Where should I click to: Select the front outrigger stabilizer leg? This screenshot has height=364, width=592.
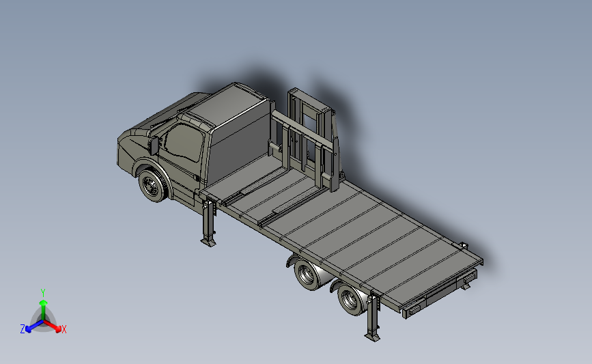pos(208,223)
